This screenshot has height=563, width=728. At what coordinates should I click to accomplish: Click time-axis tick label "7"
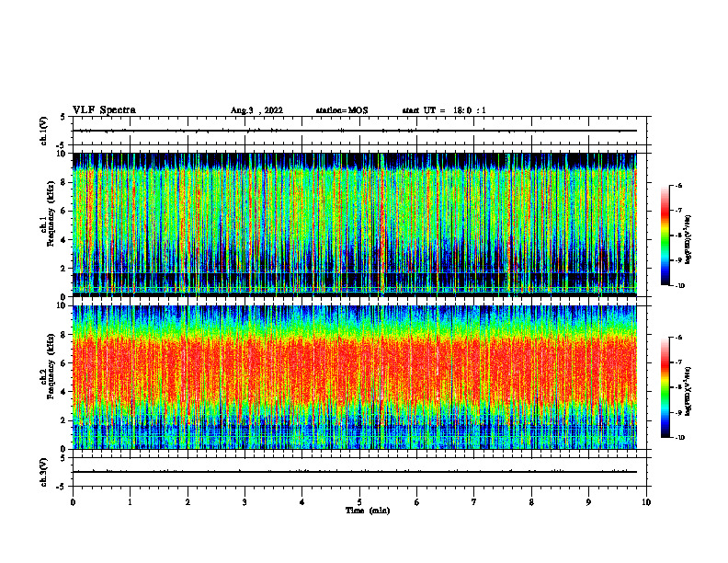pos(474,502)
